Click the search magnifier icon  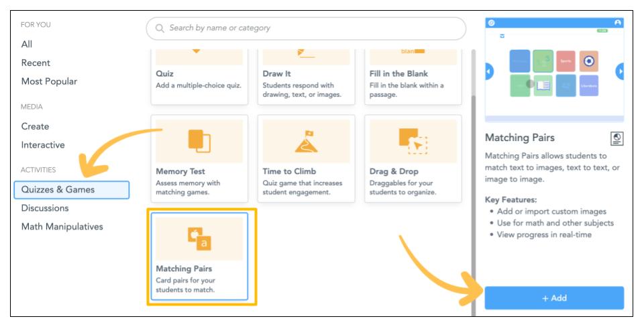click(160, 28)
